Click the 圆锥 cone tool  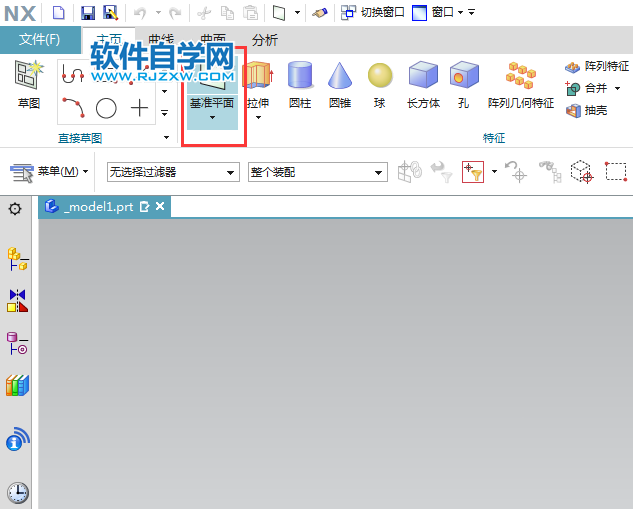tap(340, 85)
